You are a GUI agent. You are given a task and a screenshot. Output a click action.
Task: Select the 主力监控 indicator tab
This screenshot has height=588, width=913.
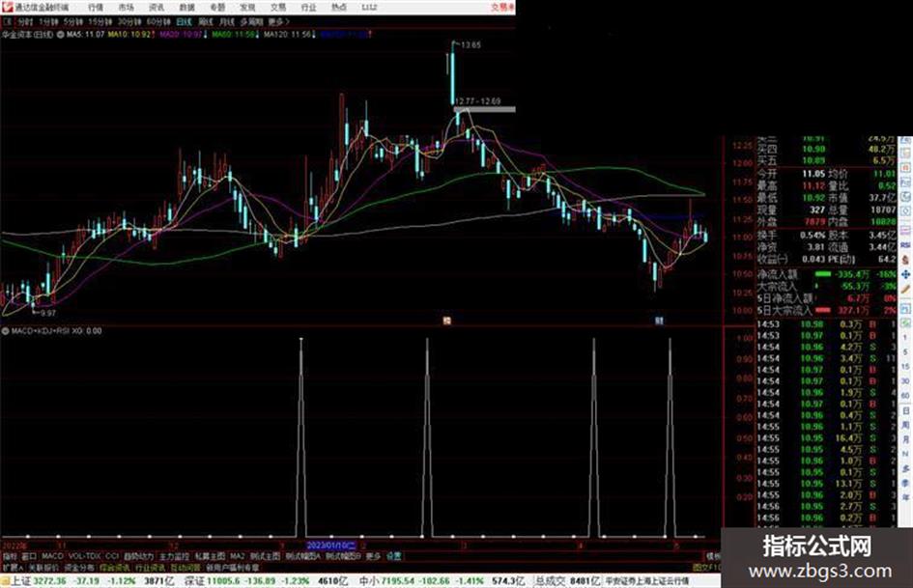(174, 556)
